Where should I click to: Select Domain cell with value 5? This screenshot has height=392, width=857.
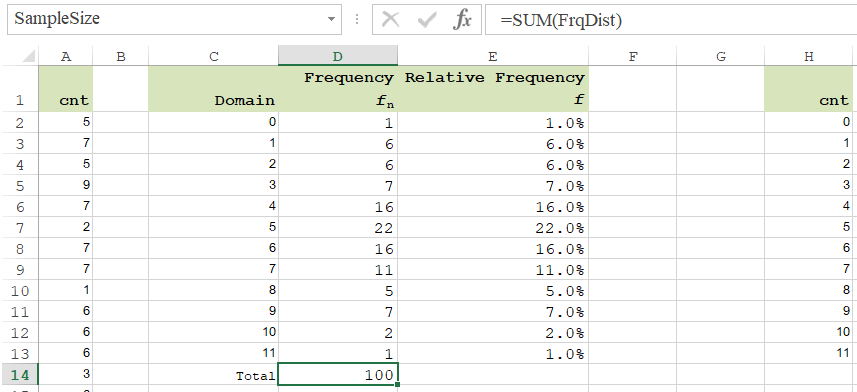click(x=214, y=227)
